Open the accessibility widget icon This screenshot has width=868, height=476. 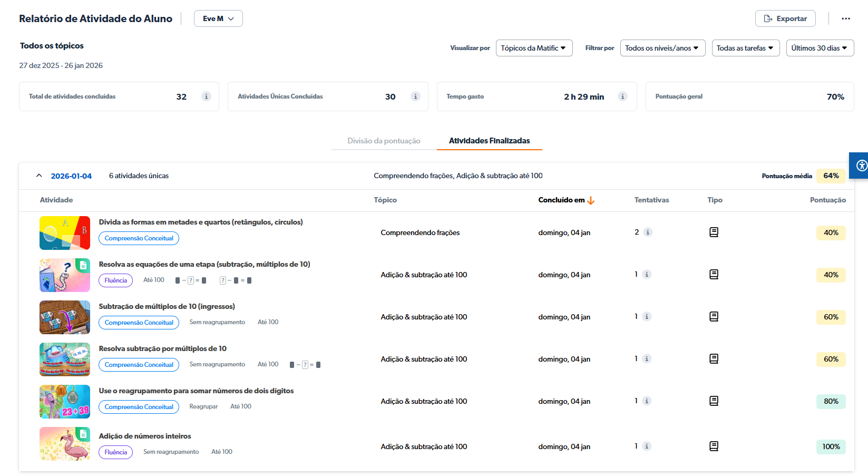(x=861, y=166)
